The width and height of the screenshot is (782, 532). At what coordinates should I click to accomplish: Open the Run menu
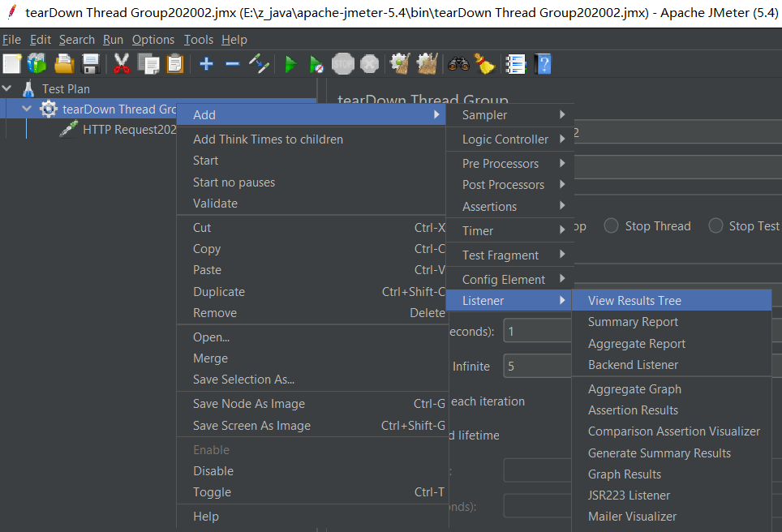pyautogui.click(x=114, y=40)
